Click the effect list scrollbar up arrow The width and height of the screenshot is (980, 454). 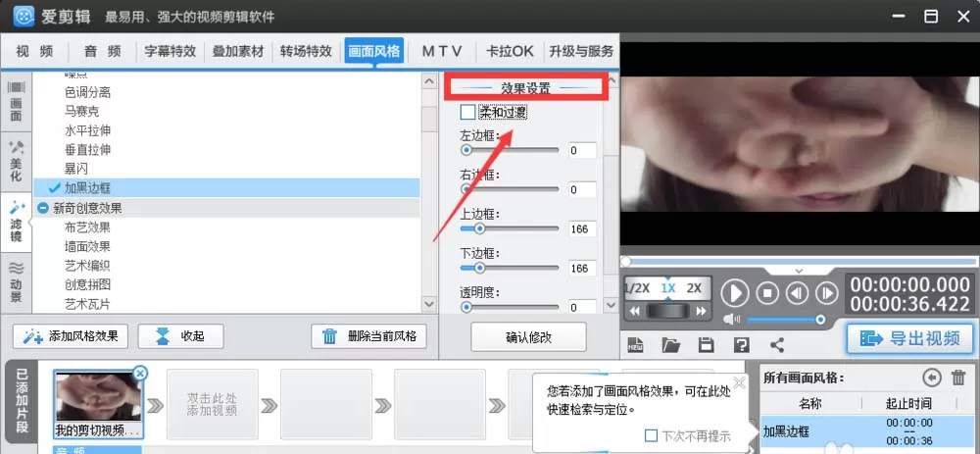tap(429, 81)
